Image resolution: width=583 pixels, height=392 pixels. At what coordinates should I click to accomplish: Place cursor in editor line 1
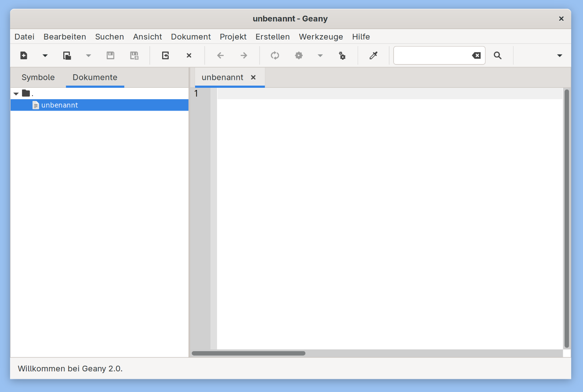tap(390, 94)
